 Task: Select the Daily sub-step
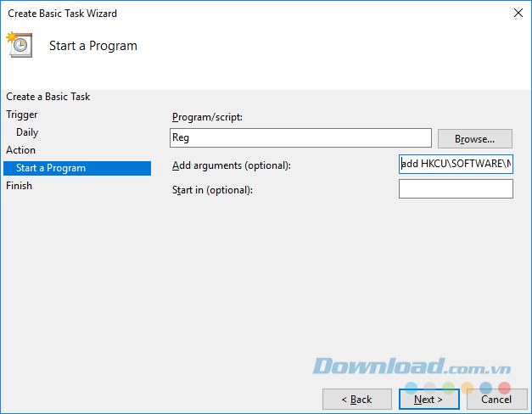(27, 132)
